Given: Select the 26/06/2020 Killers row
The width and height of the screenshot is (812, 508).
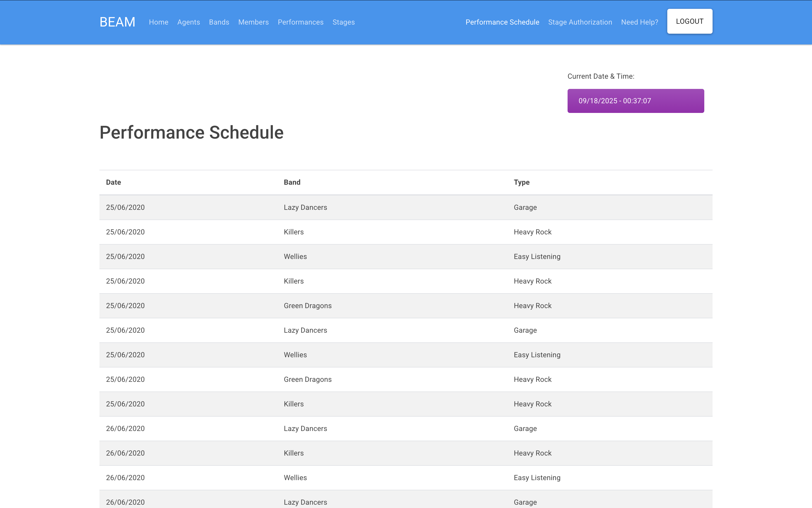Looking at the screenshot, I should [405, 453].
